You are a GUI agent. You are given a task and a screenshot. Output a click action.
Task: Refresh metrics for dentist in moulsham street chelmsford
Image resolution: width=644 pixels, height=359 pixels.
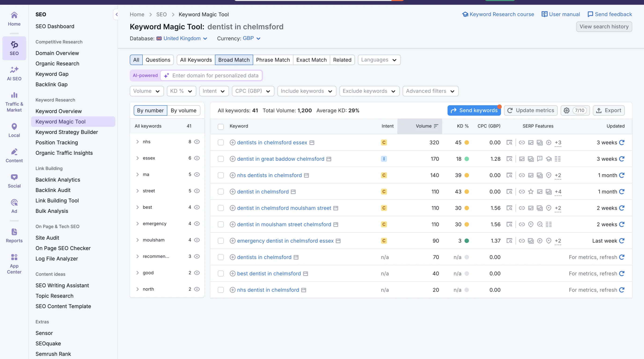(x=622, y=224)
